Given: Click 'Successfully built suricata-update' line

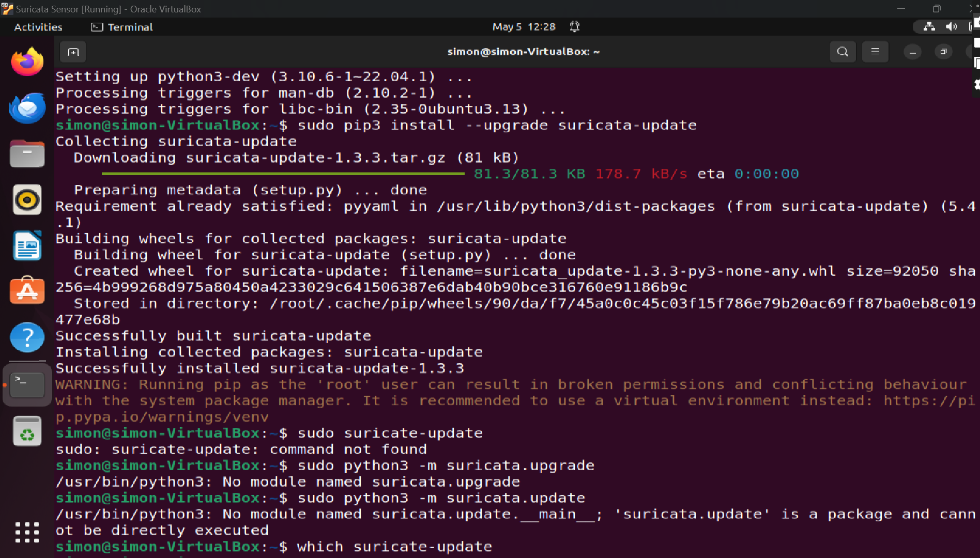Looking at the screenshot, I should click(x=213, y=336).
